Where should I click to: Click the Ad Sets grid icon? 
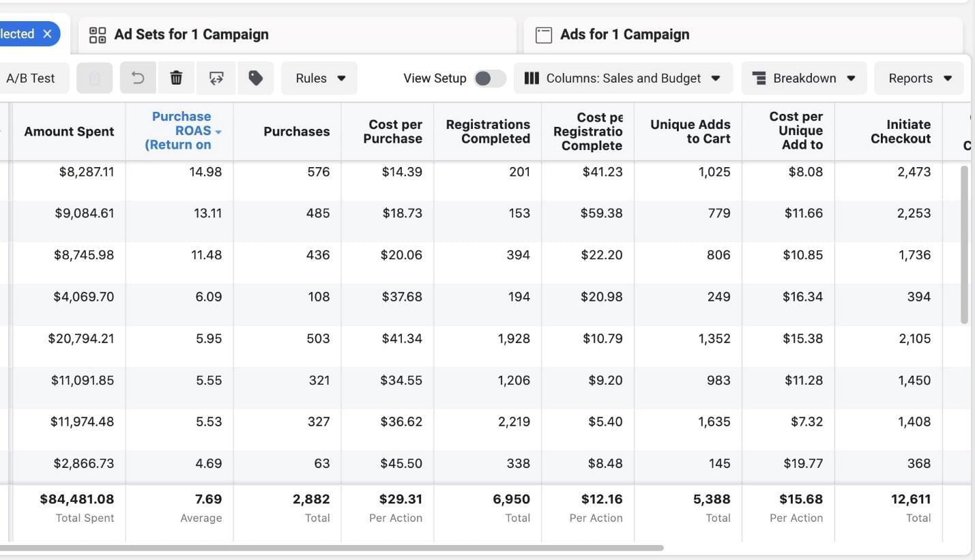click(98, 35)
